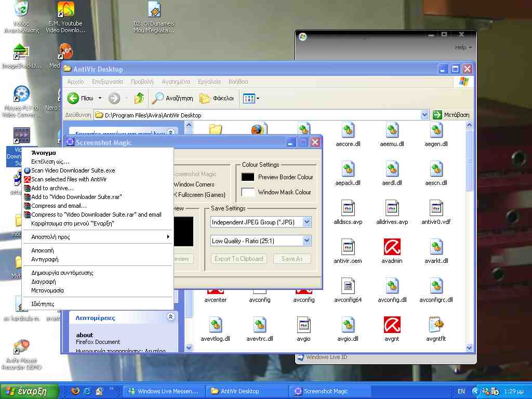
Task: Select avevtrc.dll file icon
Action: tap(260, 325)
